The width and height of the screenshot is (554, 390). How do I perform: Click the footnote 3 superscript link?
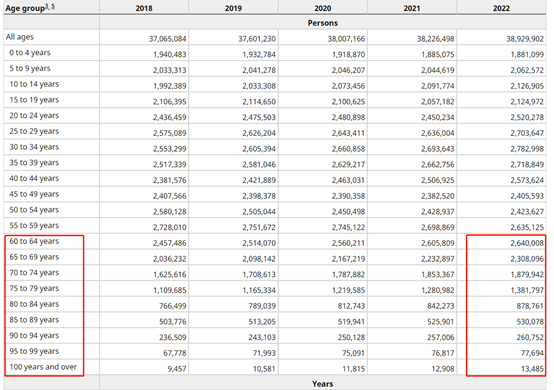click(47, 6)
